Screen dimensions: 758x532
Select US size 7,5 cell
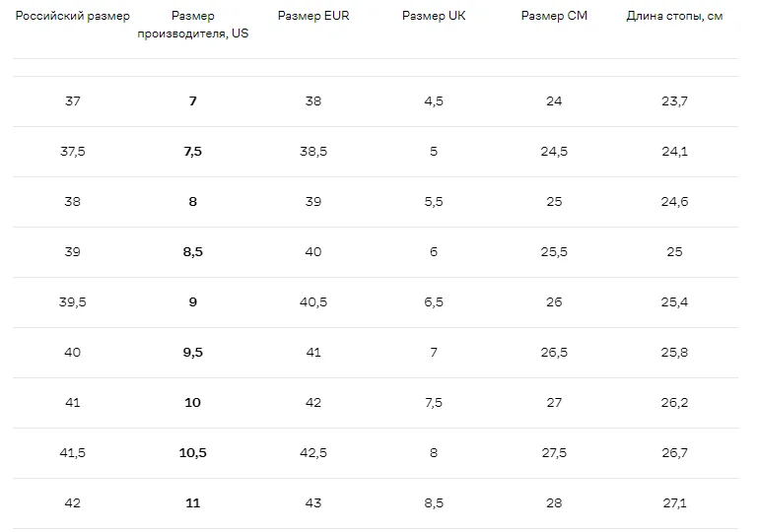[x=193, y=152]
